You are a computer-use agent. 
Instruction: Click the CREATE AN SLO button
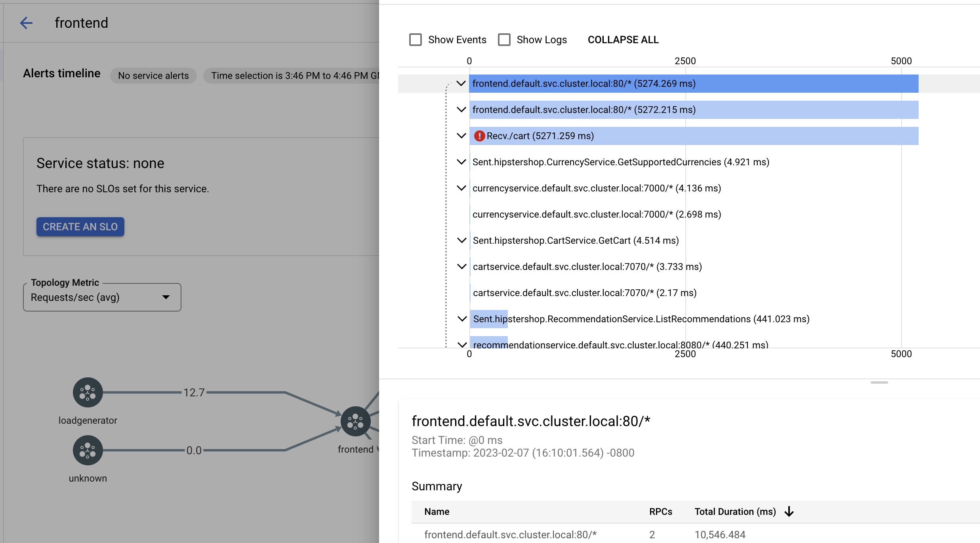(80, 226)
